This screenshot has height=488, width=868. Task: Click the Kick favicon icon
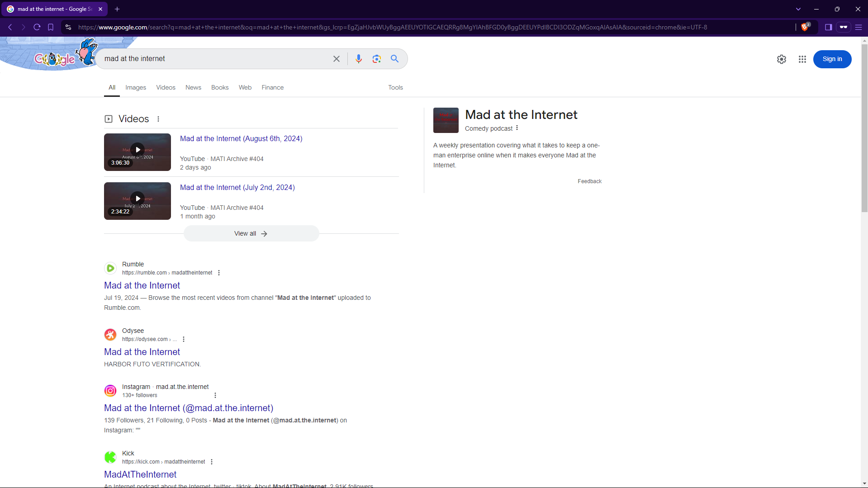tap(110, 457)
